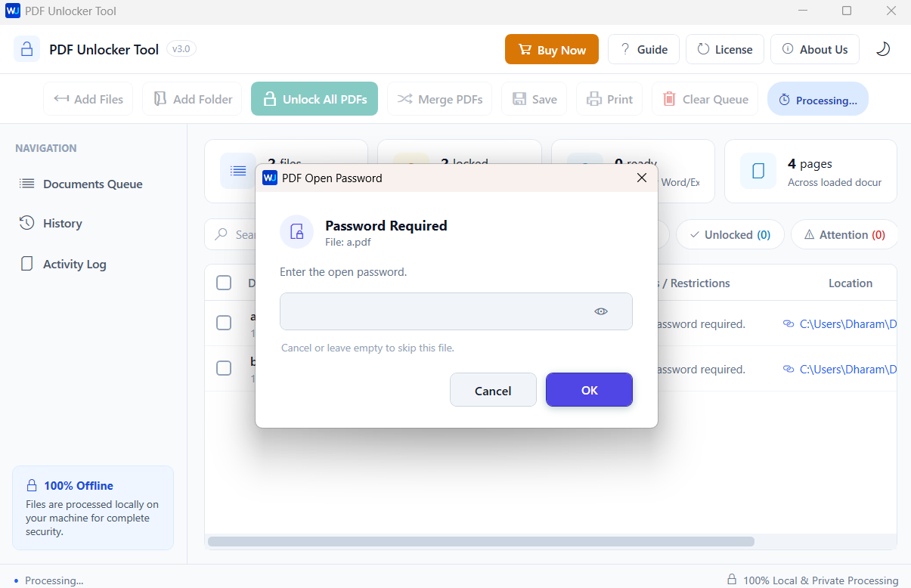Image resolution: width=911 pixels, height=588 pixels.
Task: Click the Buy Now cart button
Action: tap(551, 49)
